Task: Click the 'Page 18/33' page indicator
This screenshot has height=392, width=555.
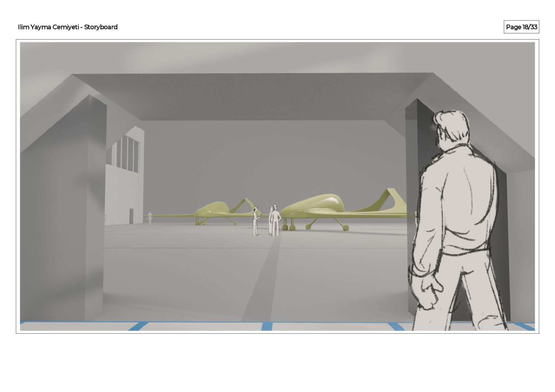Action: pos(521,27)
